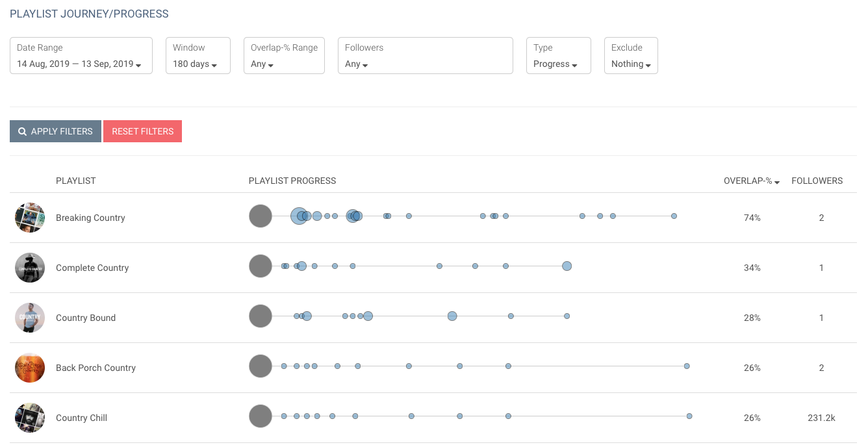Click the Followers column header
Image resolution: width=868 pixels, height=445 pixels.
[817, 181]
